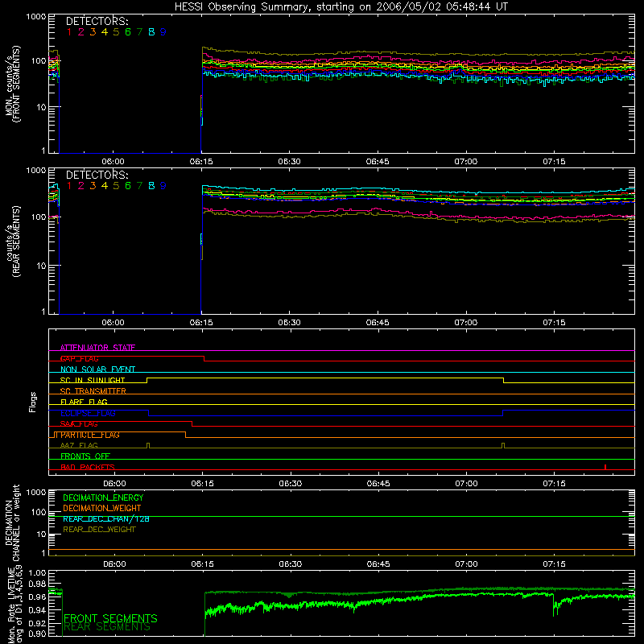This screenshot has height=644, width=644.
Task: Click the FRONTS_OFF flag label
Action: coord(85,456)
